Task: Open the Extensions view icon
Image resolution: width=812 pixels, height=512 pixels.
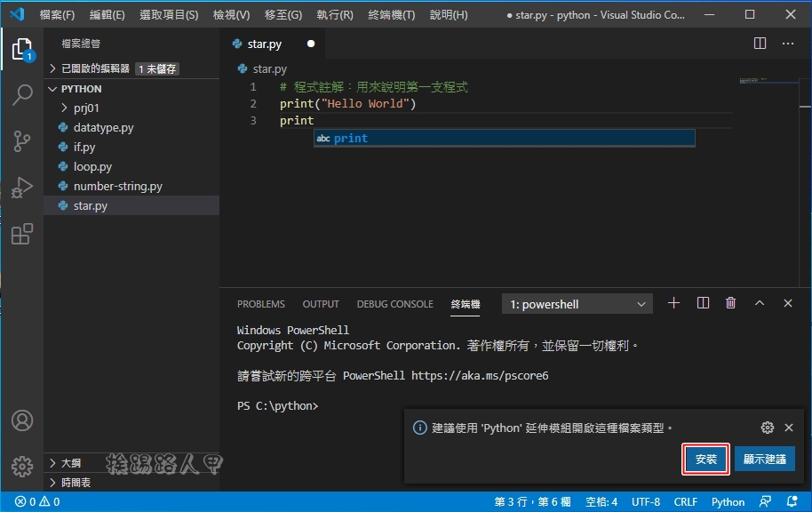Action: tap(22, 235)
